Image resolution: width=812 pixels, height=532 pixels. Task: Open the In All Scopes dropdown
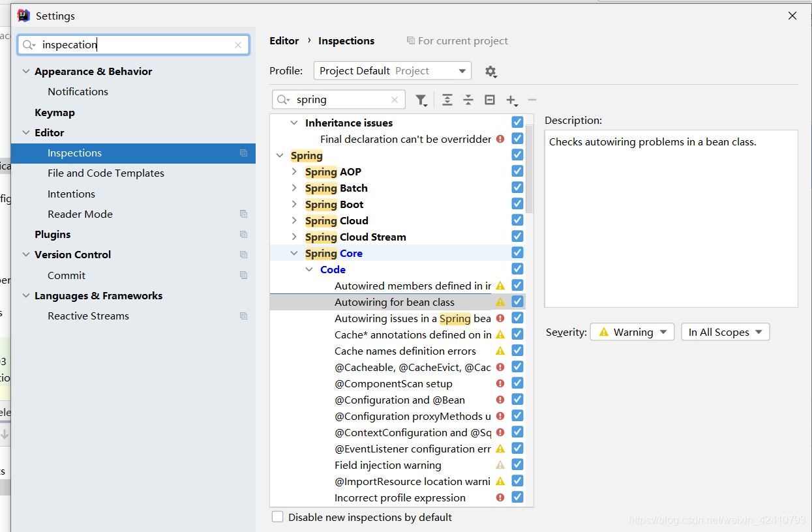[x=725, y=332]
